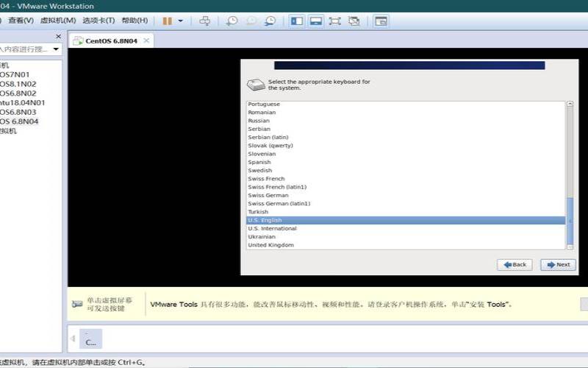
Task: Click the Next button in installer
Action: [x=558, y=265]
